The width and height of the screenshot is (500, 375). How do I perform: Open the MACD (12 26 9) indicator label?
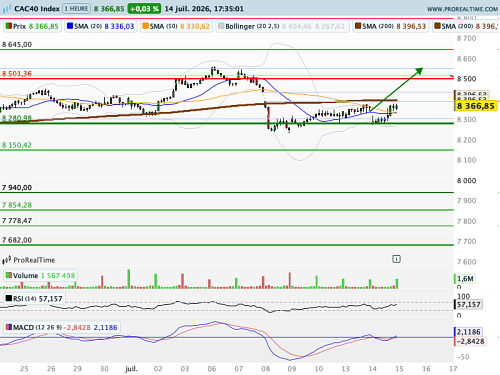pos(62,328)
